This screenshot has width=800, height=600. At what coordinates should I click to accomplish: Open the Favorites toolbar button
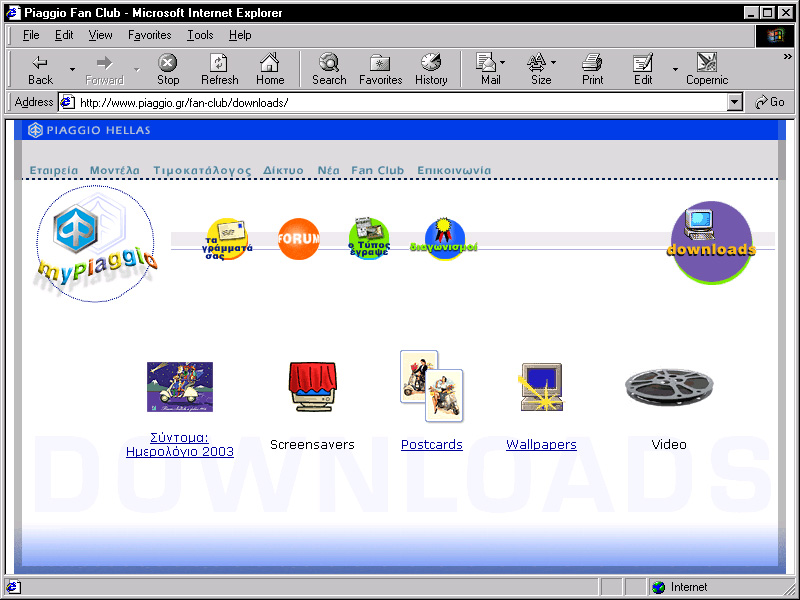click(380, 69)
